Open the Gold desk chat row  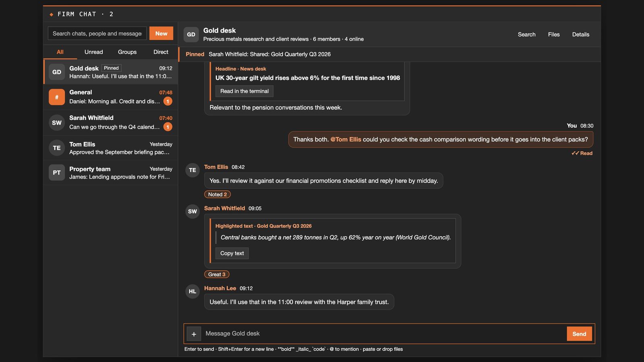(111, 72)
